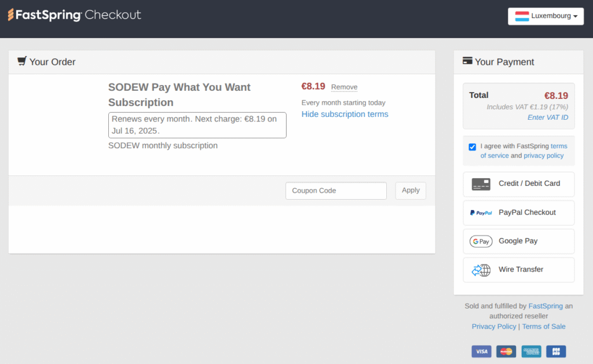This screenshot has width=593, height=364.
Task: Open Terms of Sale footer link
Action: (543, 326)
